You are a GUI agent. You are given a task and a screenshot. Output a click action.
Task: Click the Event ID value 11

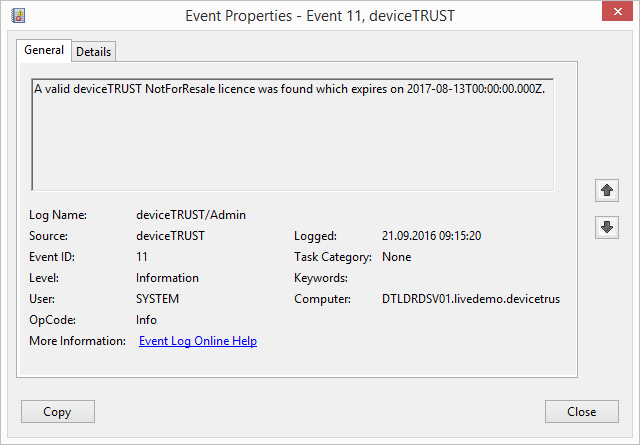(x=142, y=257)
